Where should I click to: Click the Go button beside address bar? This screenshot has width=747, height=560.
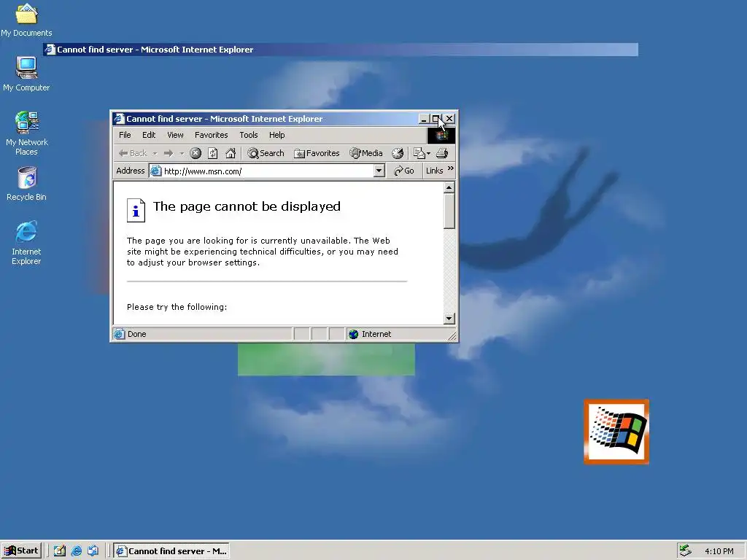404,171
